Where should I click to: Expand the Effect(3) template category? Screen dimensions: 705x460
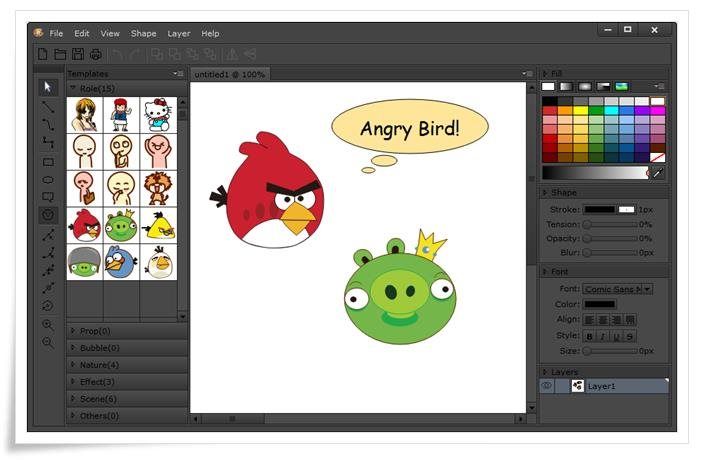pyautogui.click(x=127, y=382)
